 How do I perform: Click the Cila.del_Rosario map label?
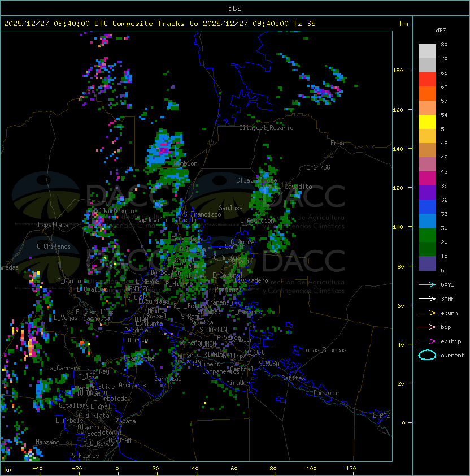point(266,128)
